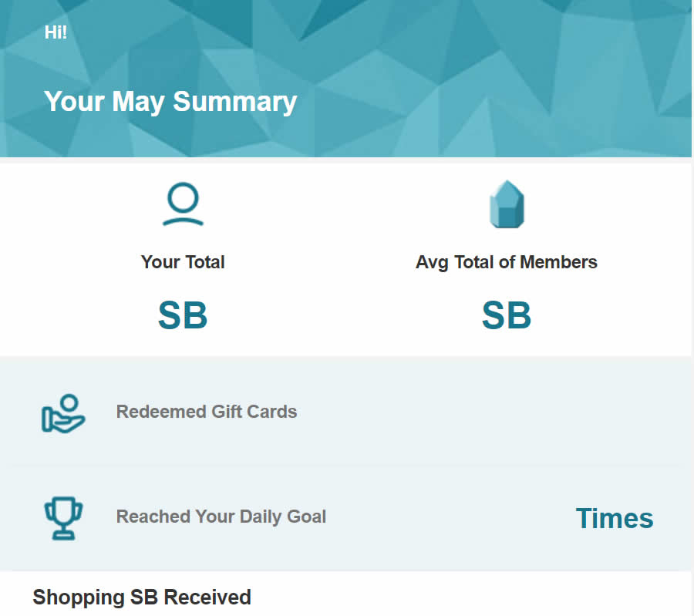Click the user profile outline icon

[183, 204]
